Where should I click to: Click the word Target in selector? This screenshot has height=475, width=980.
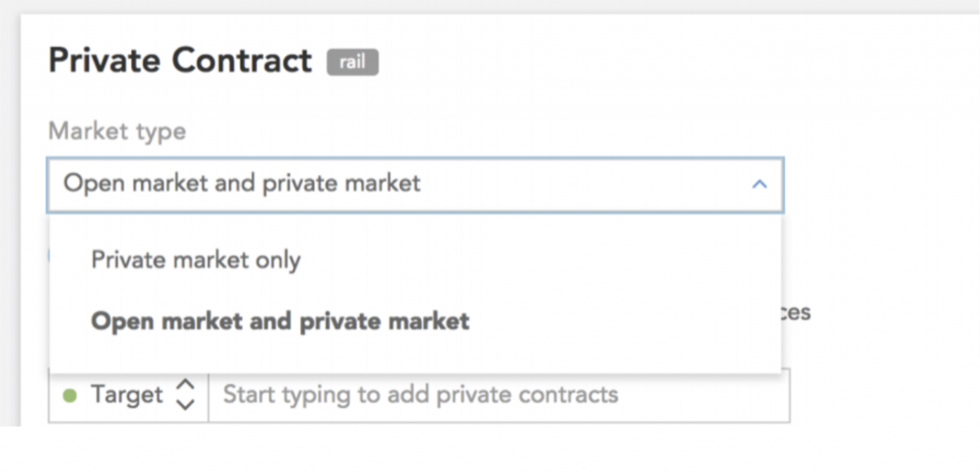(127, 395)
